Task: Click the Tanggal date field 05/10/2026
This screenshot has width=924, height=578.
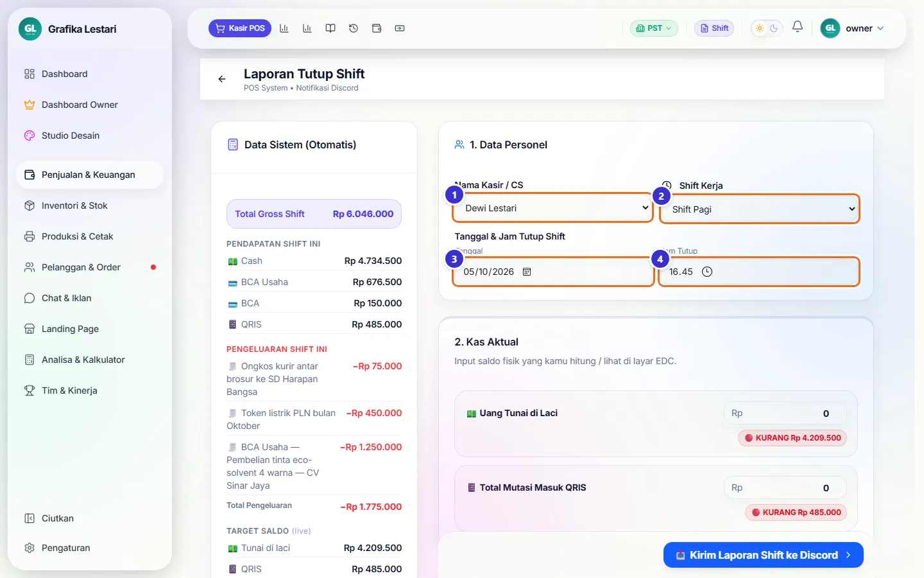Action: pyautogui.click(x=553, y=272)
